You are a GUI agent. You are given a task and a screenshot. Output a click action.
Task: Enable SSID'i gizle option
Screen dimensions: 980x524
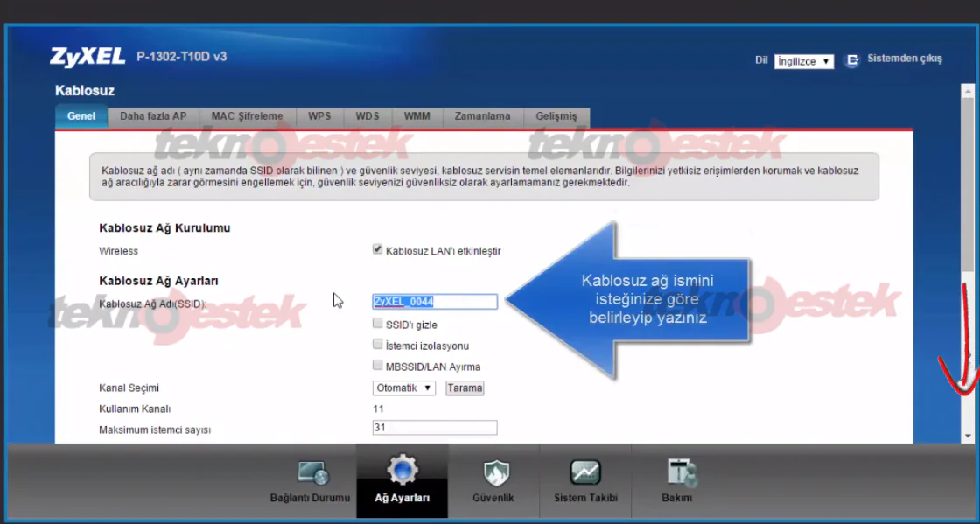(376, 324)
